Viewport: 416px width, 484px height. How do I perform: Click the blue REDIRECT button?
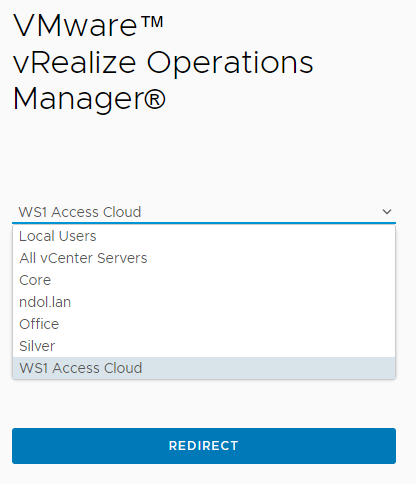(204, 446)
